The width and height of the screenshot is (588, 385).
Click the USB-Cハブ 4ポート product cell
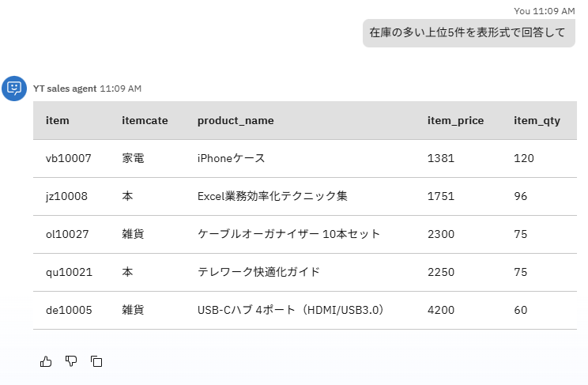pos(290,310)
